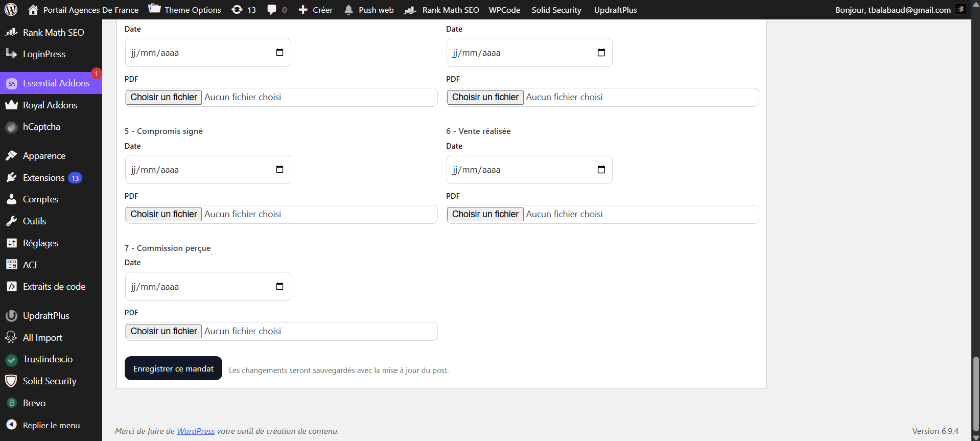
Task: Choose PDF file for Vente réalisée
Action: point(485,214)
